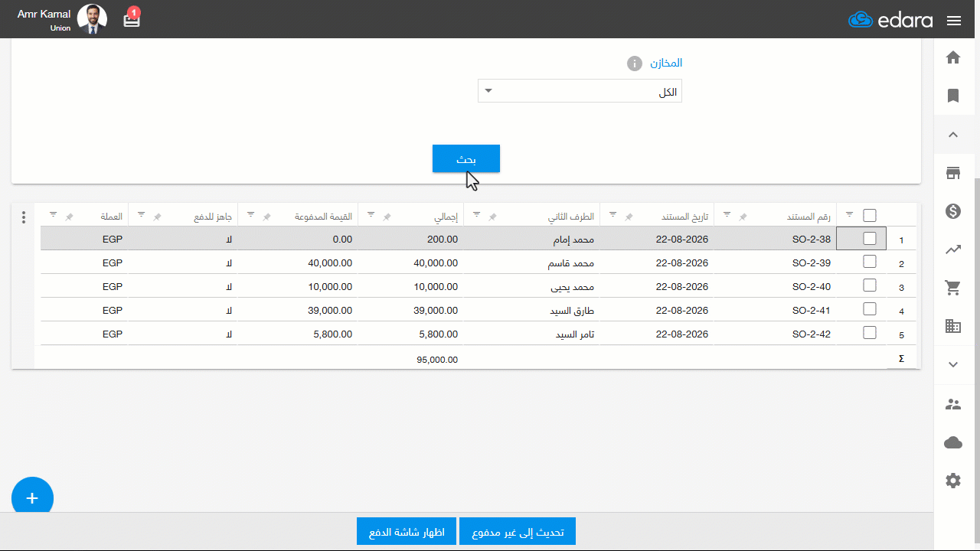Open the settings gear in sidebar
This screenshot has height=551, width=980.
953,481
